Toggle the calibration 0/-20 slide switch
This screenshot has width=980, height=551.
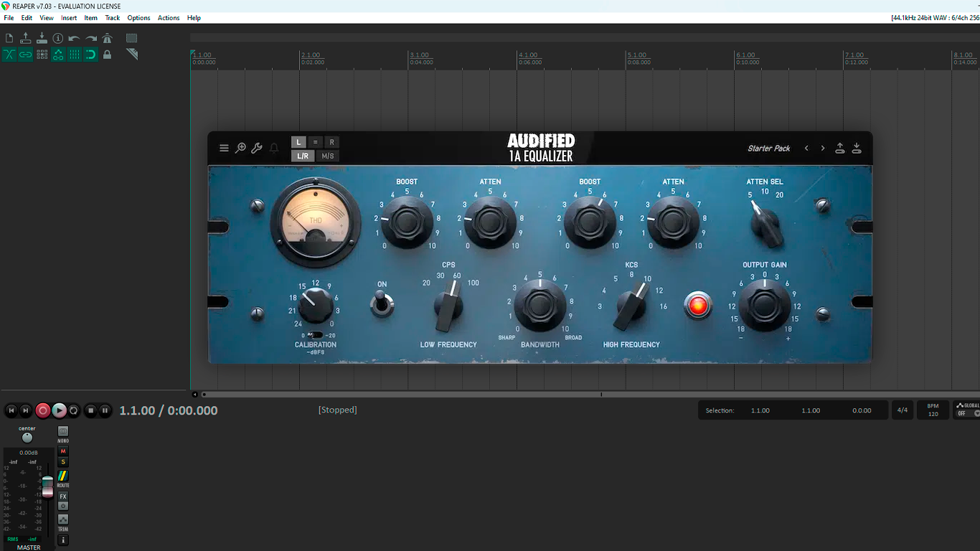[316, 335]
